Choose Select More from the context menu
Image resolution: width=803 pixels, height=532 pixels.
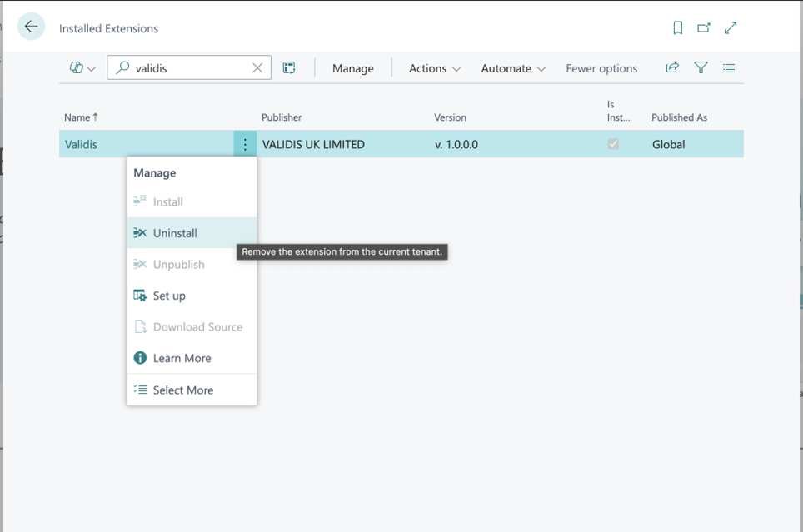[x=192, y=390]
